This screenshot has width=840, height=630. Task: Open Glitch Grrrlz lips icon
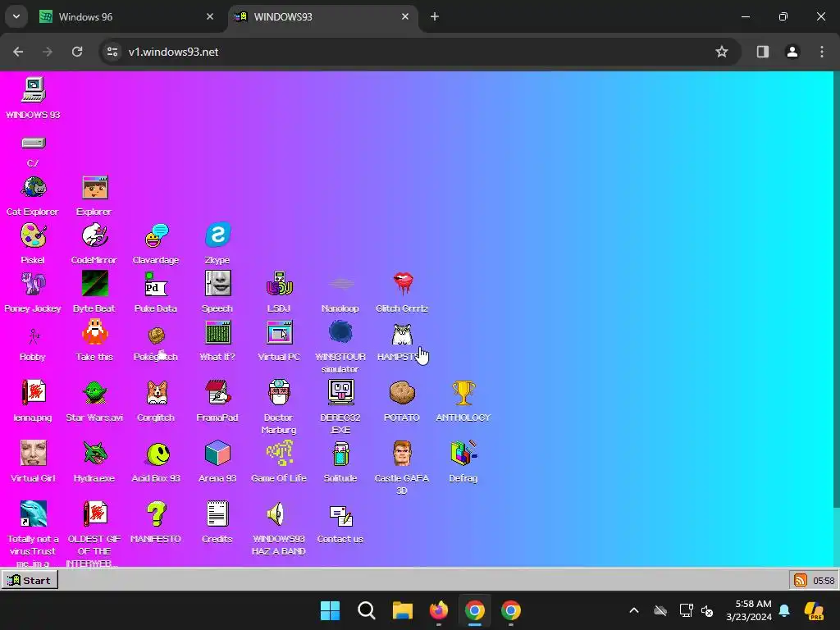tap(402, 284)
